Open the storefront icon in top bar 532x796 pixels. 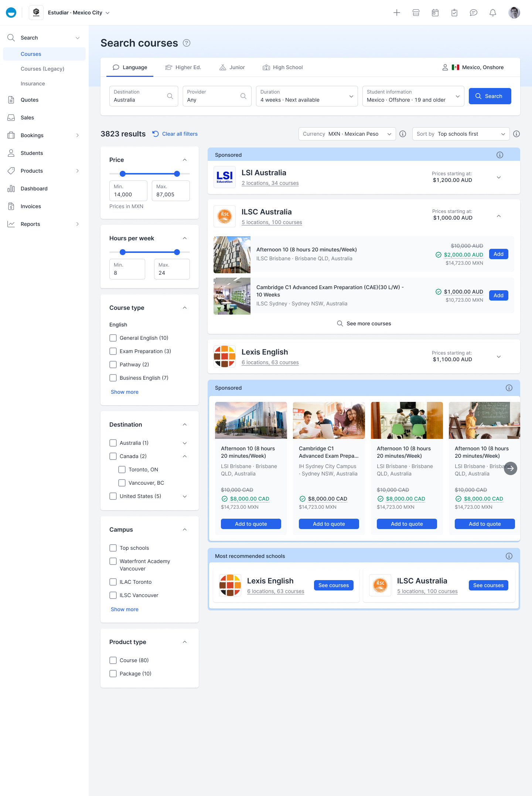[x=416, y=13]
